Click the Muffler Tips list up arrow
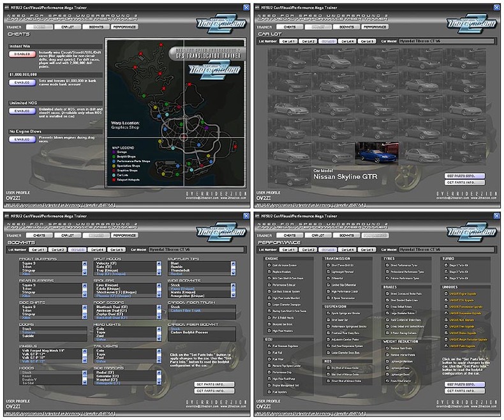The width and height of the screenshot is (504, 420). [x=233, y=264]
